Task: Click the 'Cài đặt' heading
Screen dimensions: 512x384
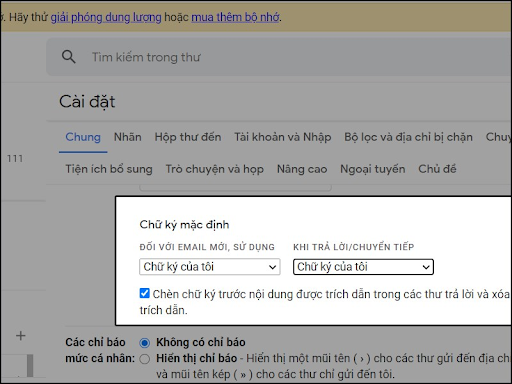Action: click(87, 102)
